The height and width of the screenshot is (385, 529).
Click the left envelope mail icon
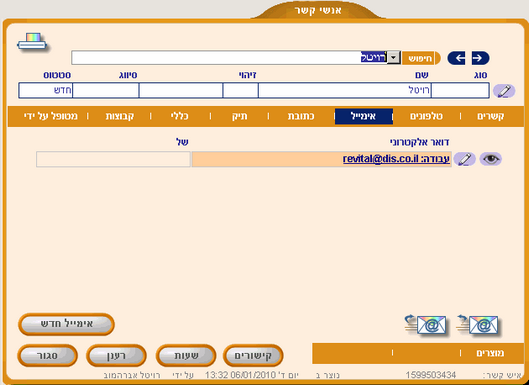(x=426, y=325)
